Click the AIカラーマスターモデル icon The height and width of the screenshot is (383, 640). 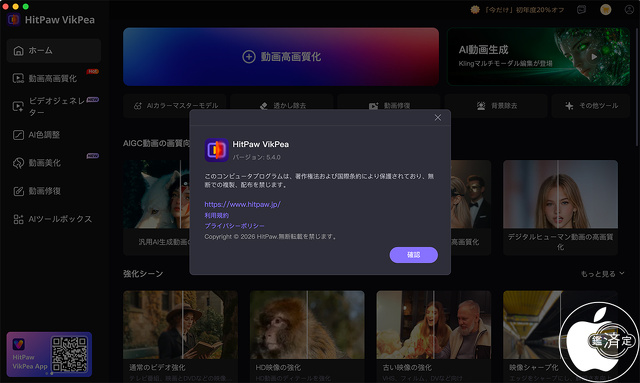(x=138, y=106)
